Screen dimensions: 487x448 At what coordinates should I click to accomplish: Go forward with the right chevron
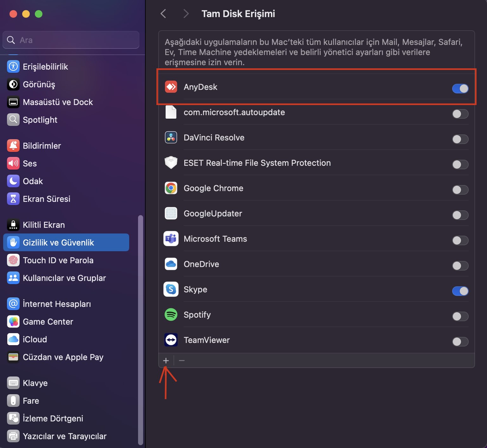point(186,14)
